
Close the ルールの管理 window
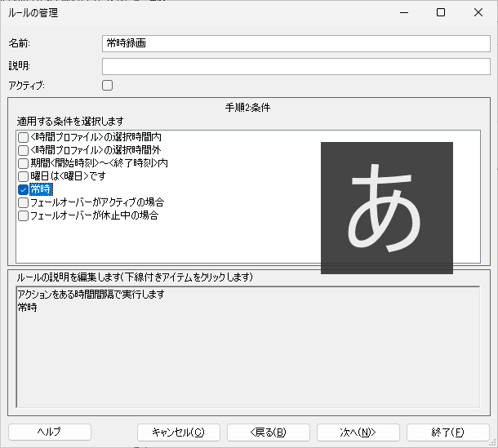pyautogui.click(x=478, y=12)
